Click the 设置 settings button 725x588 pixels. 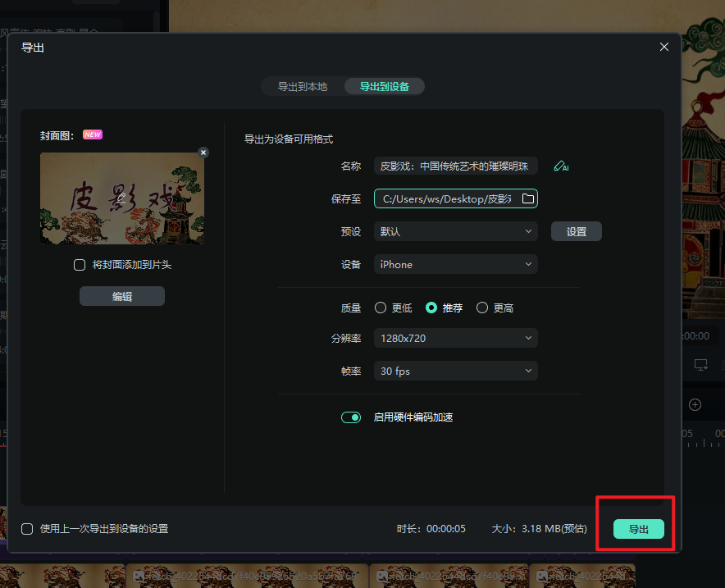click(x=576, y=231)
